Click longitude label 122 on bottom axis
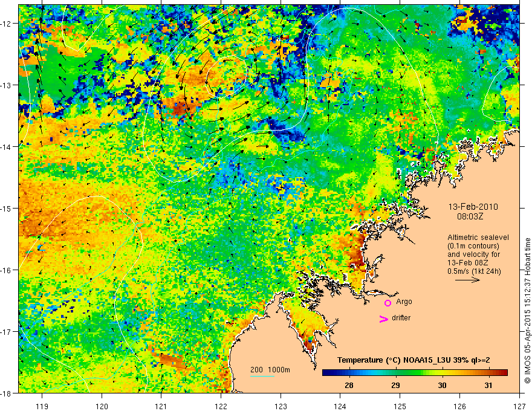 tap(221, 406)
